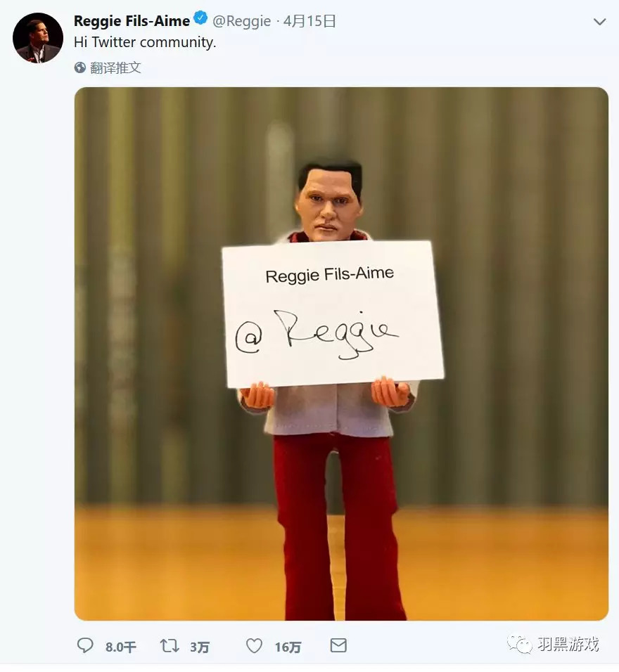
Task: Click the reply speech bubble icon
Action: click(x=85, y=645)
